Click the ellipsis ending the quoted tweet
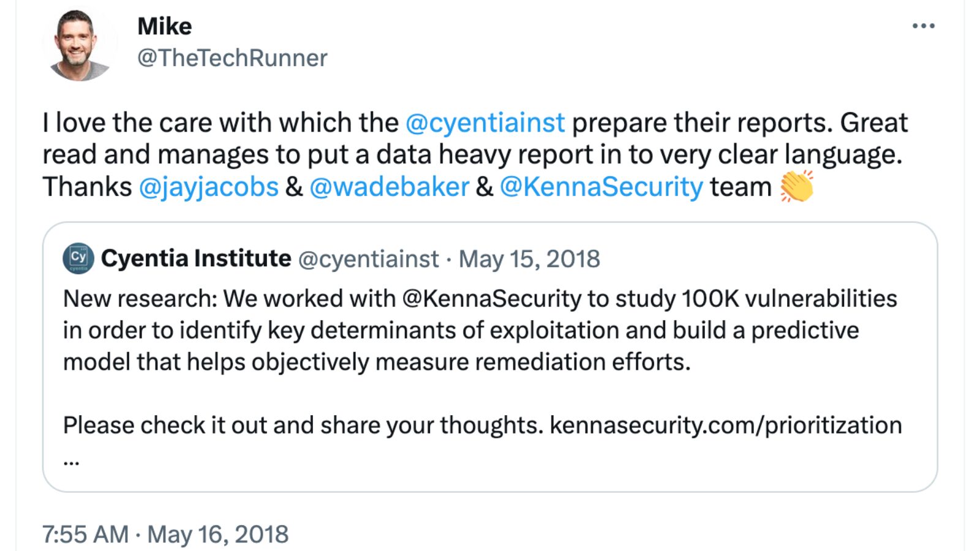This screenshot has height=551, width=980. tap(71, 462)
